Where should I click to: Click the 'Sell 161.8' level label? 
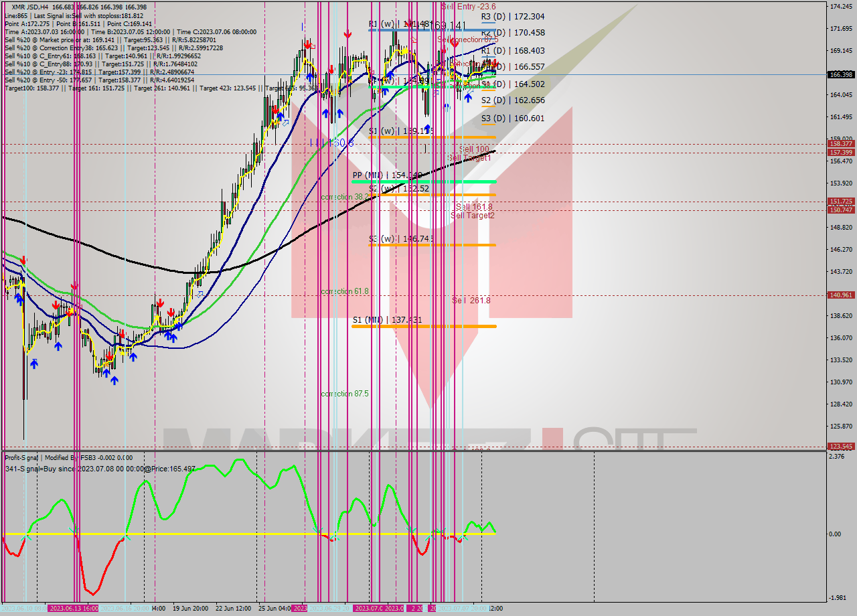473,207
